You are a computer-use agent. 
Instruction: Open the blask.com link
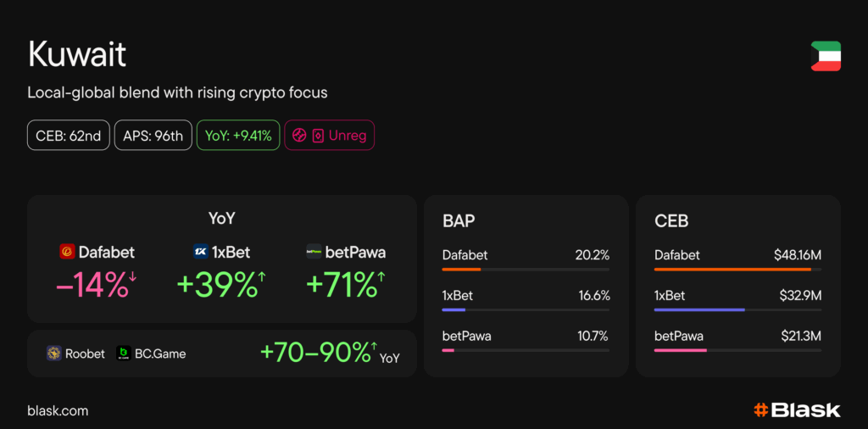click(x=58, y=411)
